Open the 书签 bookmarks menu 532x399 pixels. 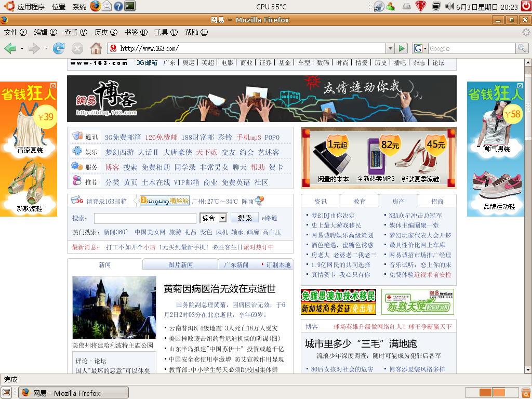[136, 32]
